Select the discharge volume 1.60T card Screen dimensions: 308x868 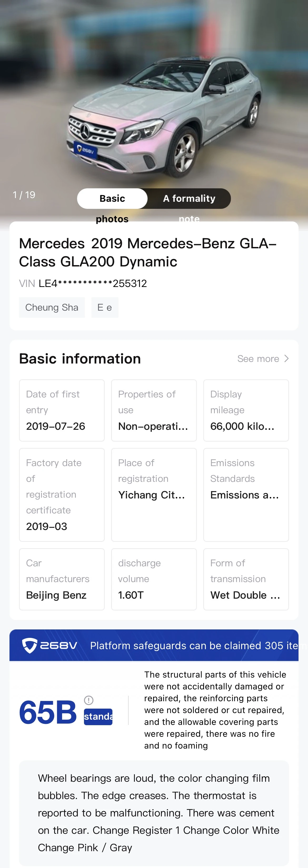[x=154, y=579]
